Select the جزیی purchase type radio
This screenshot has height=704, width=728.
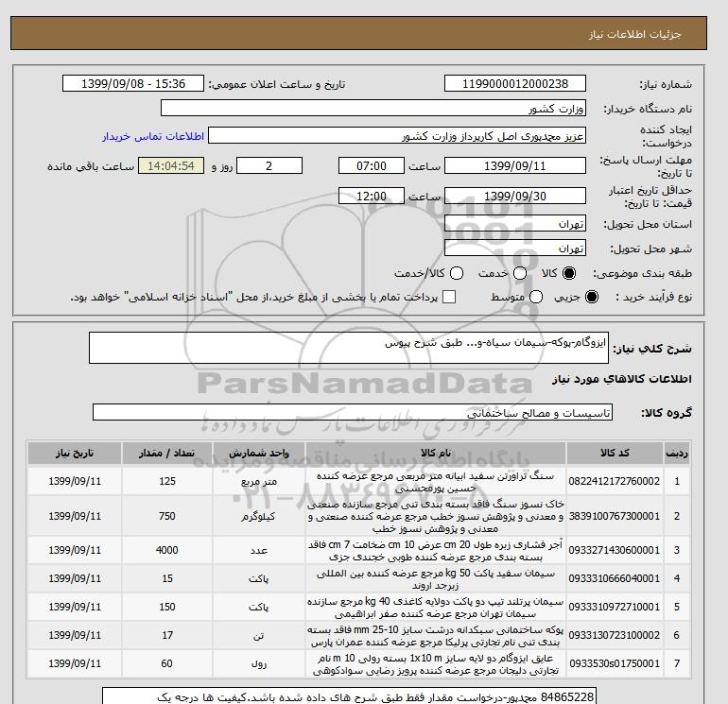(x=592, y=297)
